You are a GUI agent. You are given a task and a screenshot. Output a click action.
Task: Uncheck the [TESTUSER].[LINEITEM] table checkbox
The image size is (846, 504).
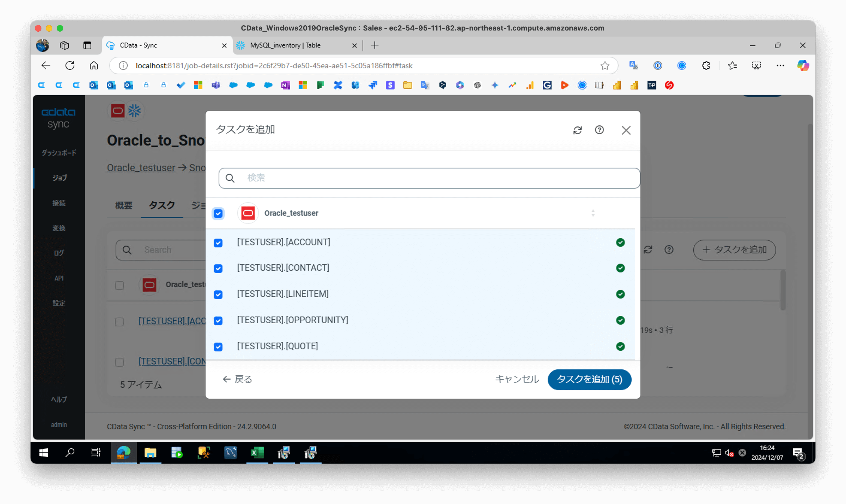pyautogui.click(x=218, y=294)
